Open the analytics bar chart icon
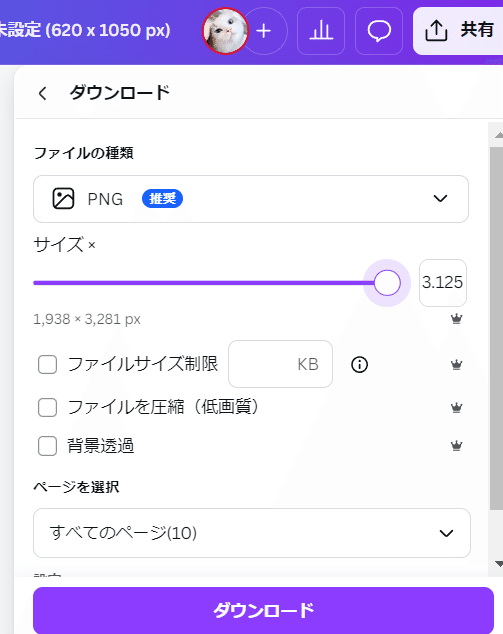 click(x=321, y=31)
